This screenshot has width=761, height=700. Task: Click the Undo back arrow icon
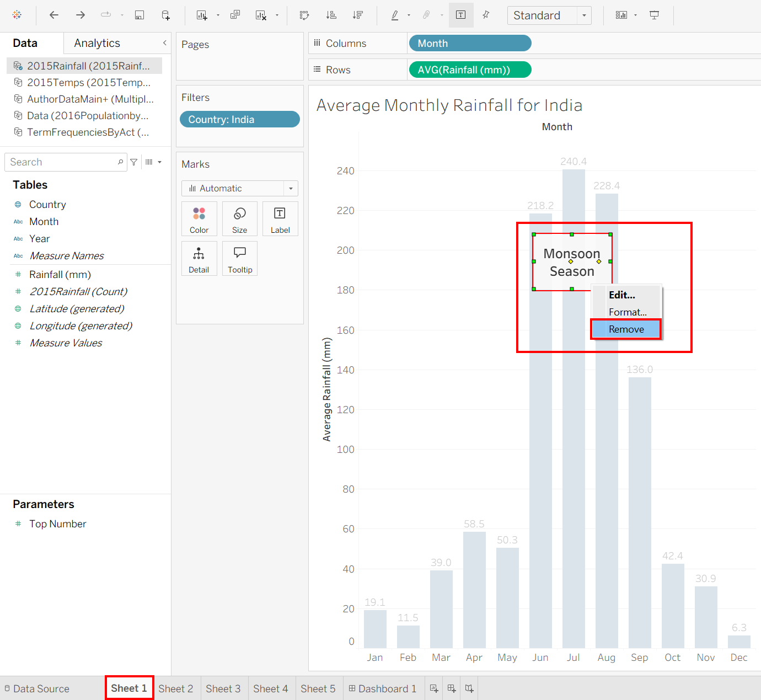tap(53, 15)
